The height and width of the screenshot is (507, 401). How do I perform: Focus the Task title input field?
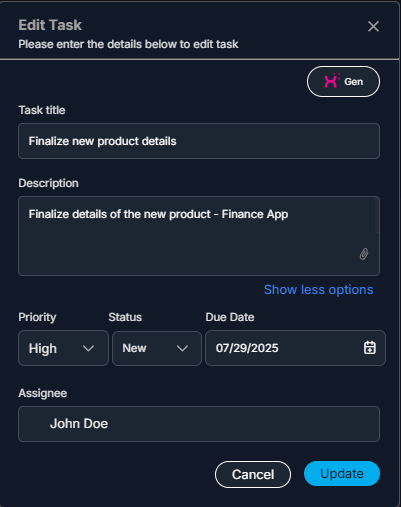pos(199,141)
